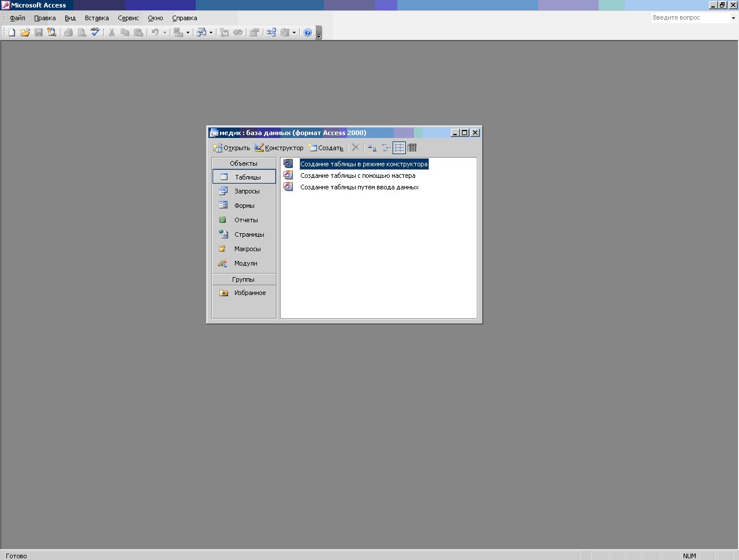739x560 pixels.
Task: Click the New database icon
Action: coord(12,33)
